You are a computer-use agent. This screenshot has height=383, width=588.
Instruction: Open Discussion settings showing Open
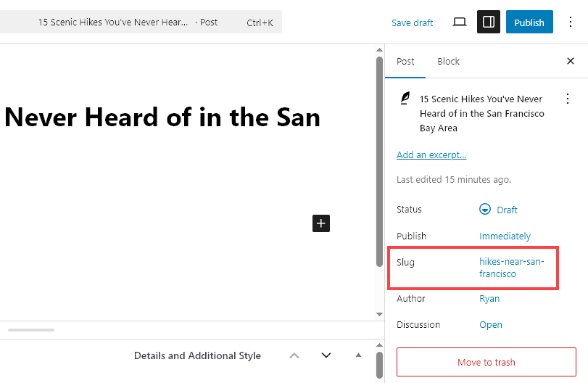click(491, 325)
